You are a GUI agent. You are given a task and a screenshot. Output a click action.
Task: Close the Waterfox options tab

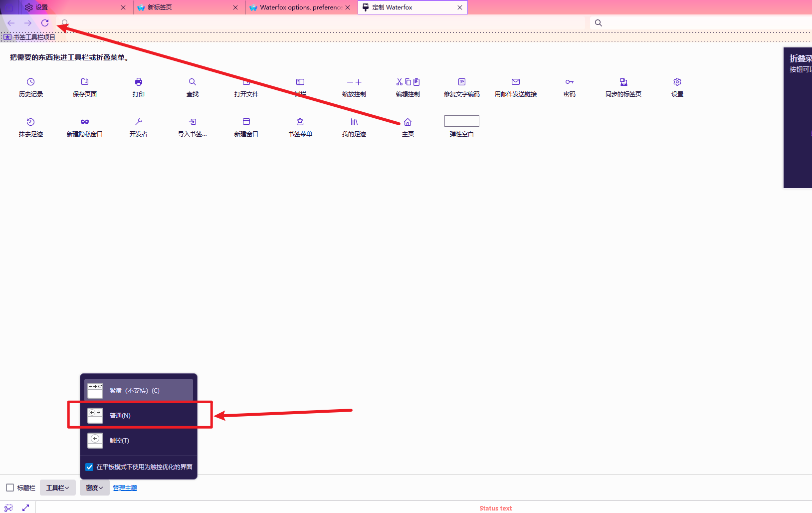point(348,7)
